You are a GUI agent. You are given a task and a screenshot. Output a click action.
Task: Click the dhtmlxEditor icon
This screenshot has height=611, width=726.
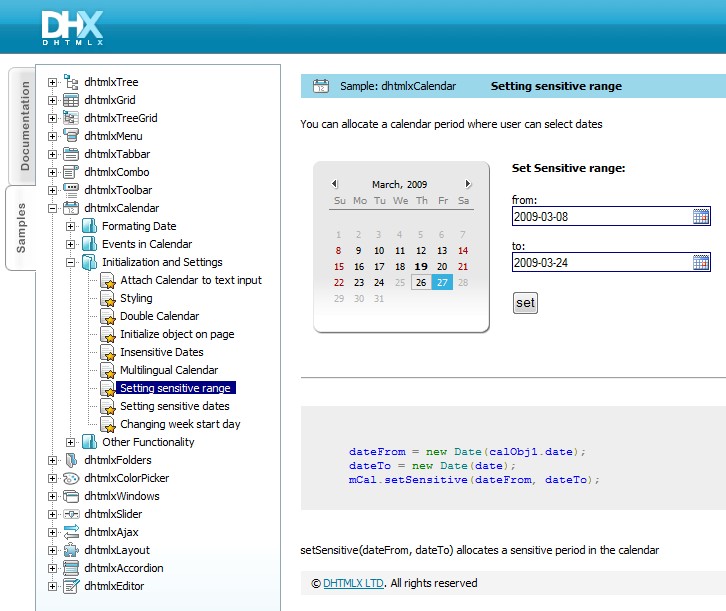coord(71,586)
